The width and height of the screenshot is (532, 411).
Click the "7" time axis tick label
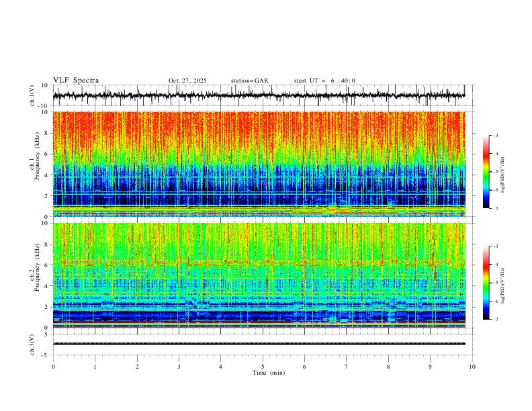[x=347, y=367]
